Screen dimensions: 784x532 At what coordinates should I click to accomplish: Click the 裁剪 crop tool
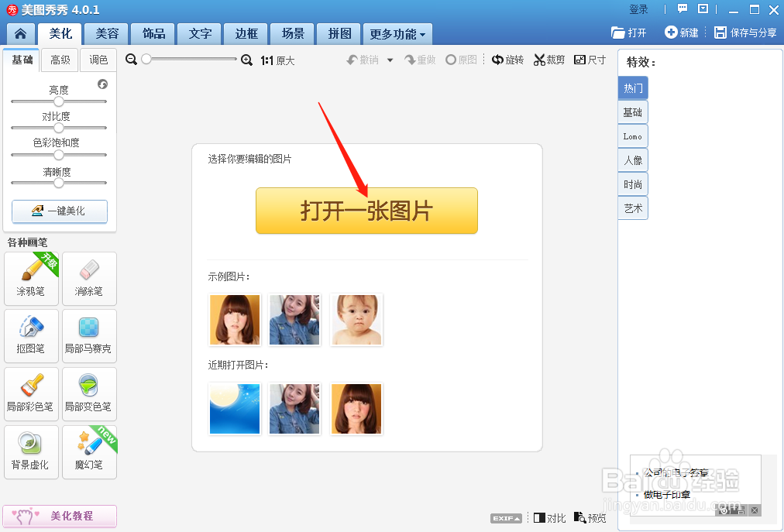(549, 60)
